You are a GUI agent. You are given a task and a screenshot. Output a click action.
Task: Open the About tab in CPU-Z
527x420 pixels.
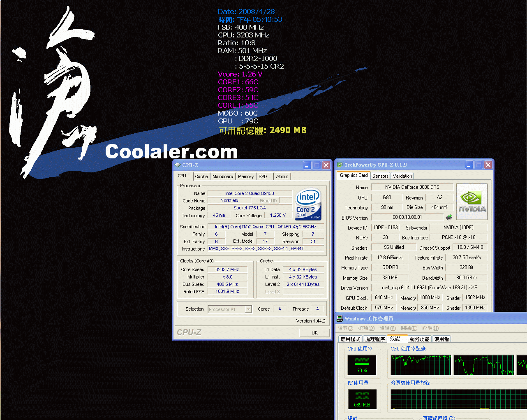[x=282, y=176]
